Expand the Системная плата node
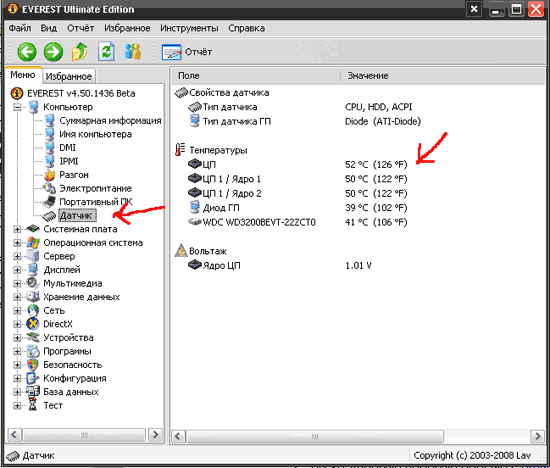This screenshot has width=550, height=468. (x=17, y=229)
